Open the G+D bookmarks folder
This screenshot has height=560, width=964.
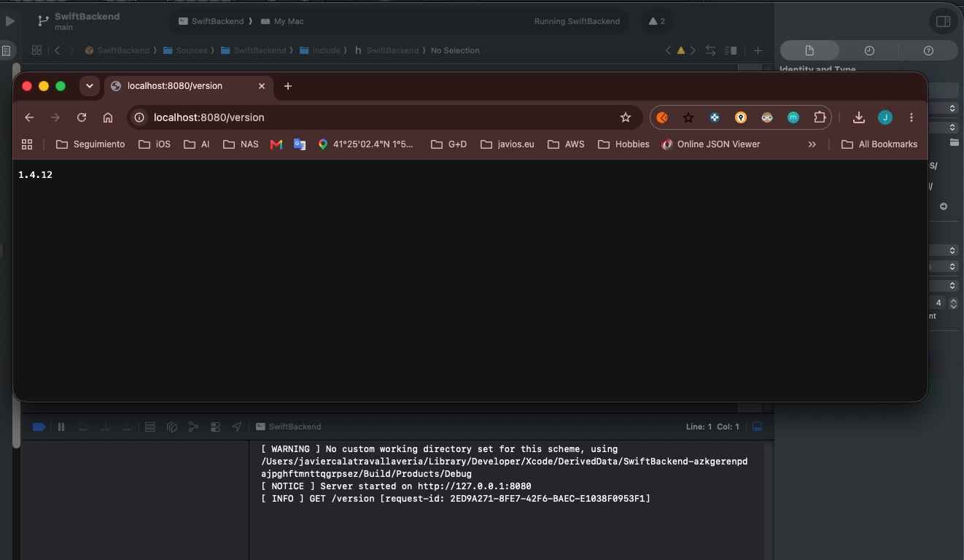click(x=449, y=144)
